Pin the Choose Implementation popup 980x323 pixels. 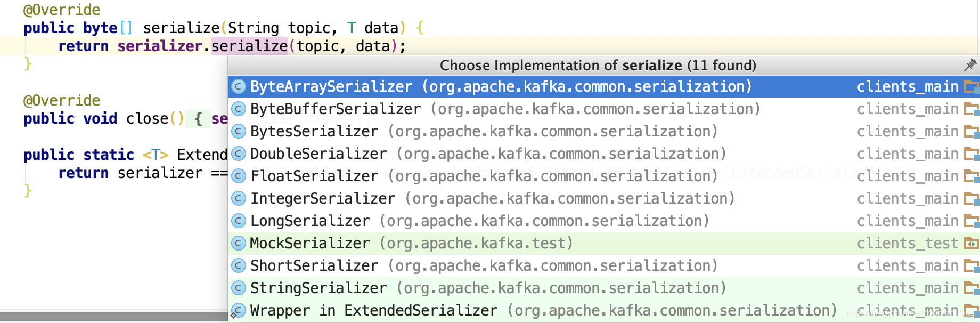click(x=970, y=65)
